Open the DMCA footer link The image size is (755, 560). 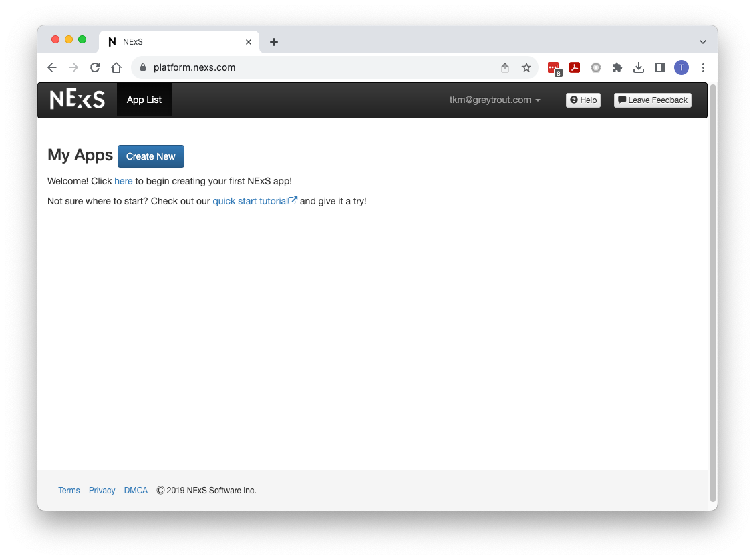tap(136, 491)
